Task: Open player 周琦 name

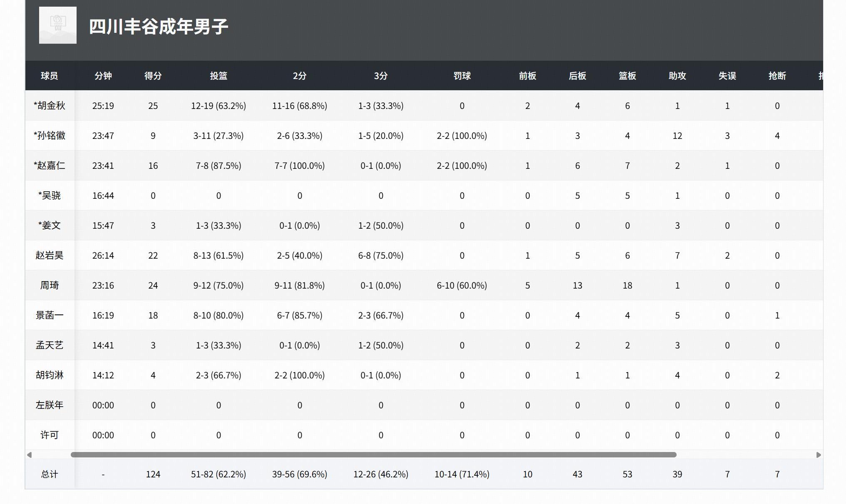Action: click(x=49, y=285)
